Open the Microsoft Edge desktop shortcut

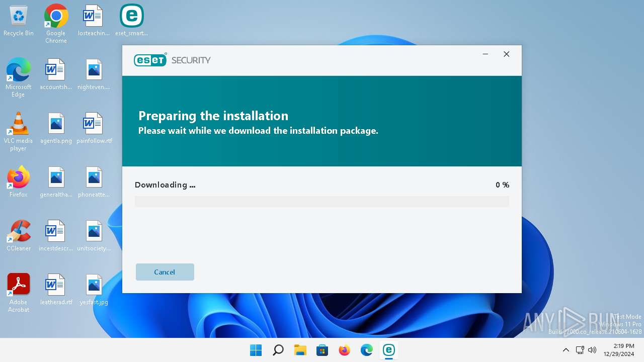coord(19,77)
